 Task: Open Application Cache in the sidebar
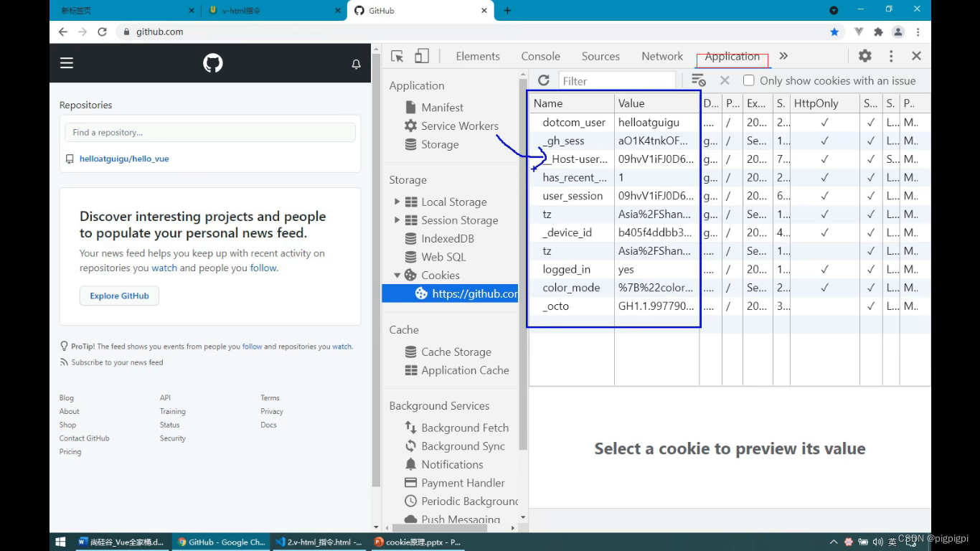[465, 370]
